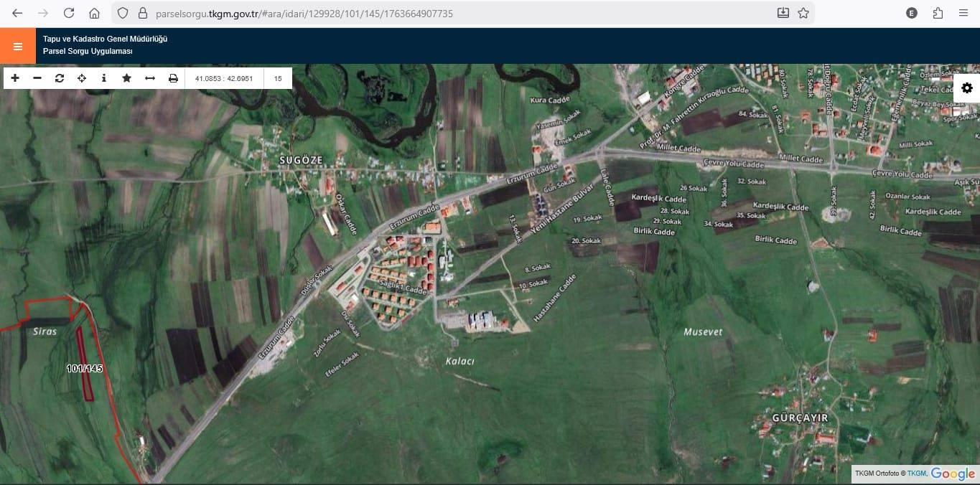The image size is (980, 485).
Task: Open the browser account icon
Action: (x=912, y=13)
